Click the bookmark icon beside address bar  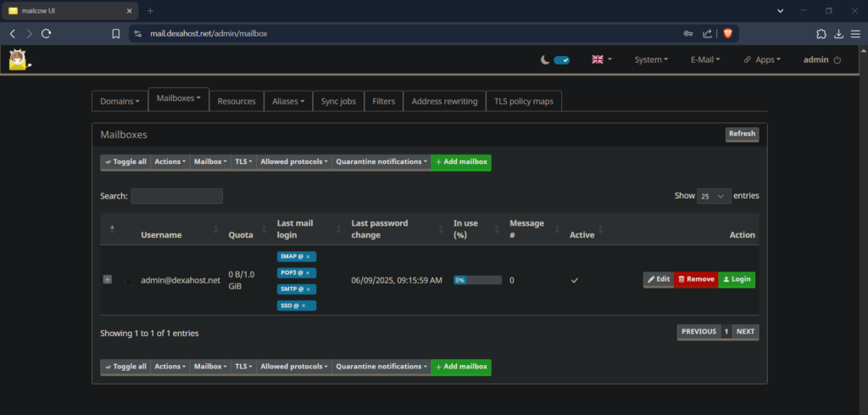click(115, 34)
